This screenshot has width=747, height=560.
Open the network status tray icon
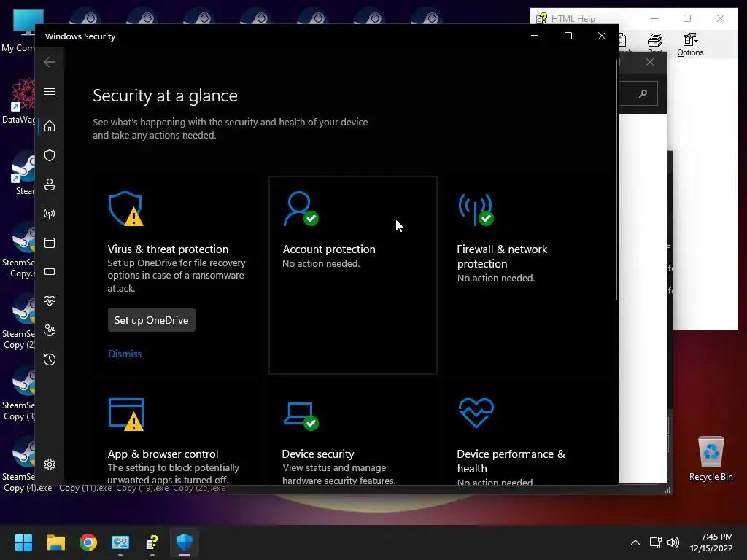[656, 542]
